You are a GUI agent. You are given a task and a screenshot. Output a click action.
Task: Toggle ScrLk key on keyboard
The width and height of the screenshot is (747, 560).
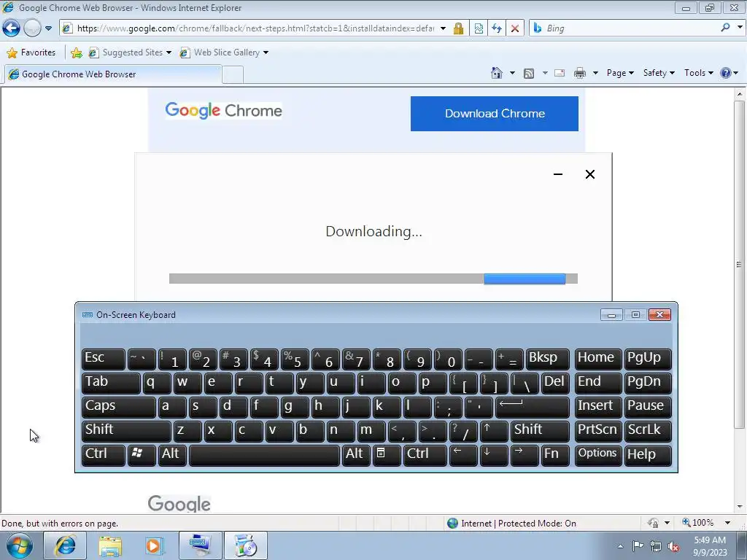tap(648, 431)
